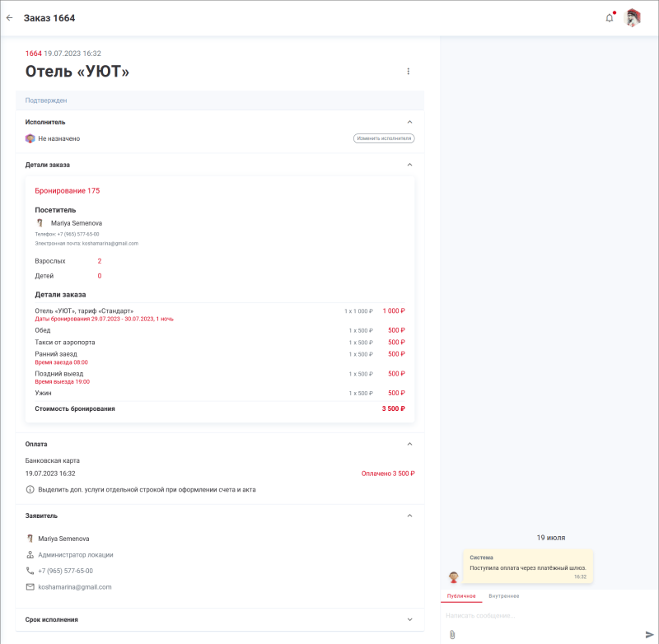
Task: Click the back arrow next to Заказ 1664
Action: coord(9,16)
